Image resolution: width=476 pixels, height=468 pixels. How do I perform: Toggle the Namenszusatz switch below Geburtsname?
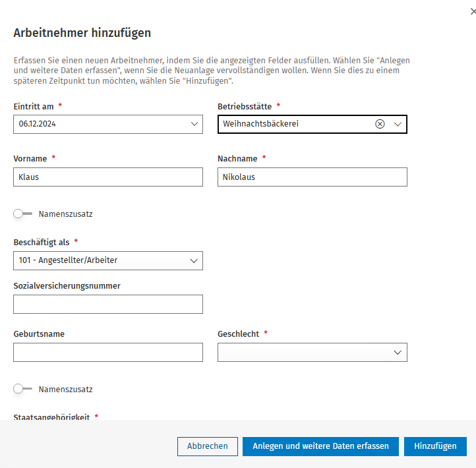coord(22,388)
